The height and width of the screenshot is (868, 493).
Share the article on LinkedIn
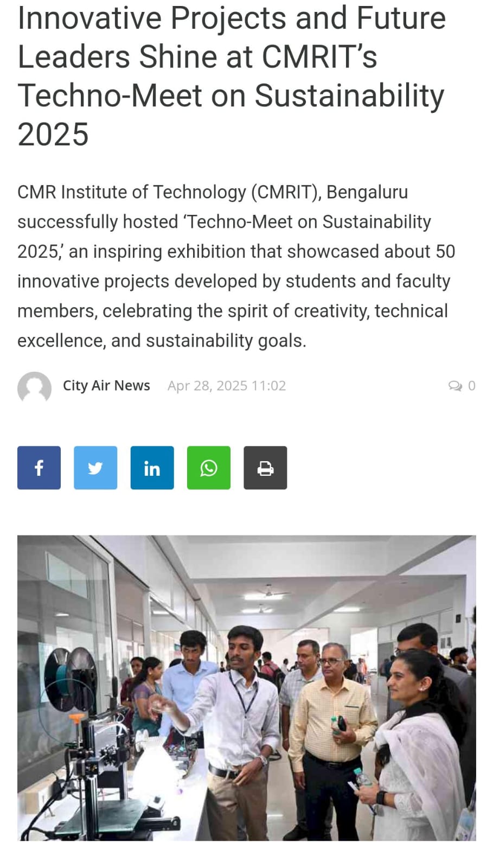click(x=152, y=468)
